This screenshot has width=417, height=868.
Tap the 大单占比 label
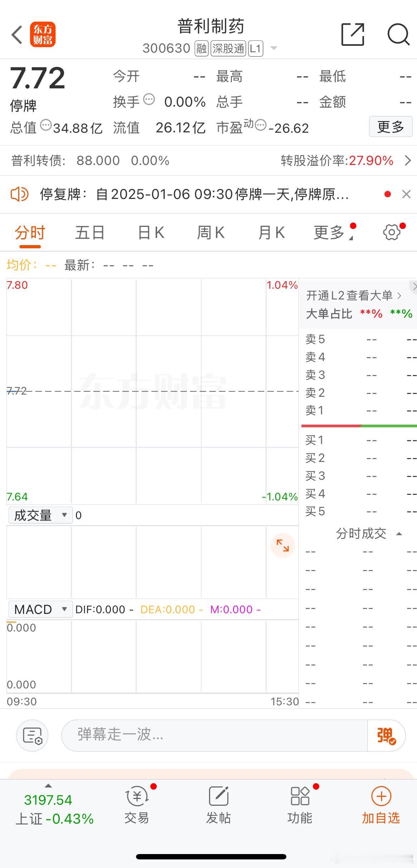pos(329,314)
